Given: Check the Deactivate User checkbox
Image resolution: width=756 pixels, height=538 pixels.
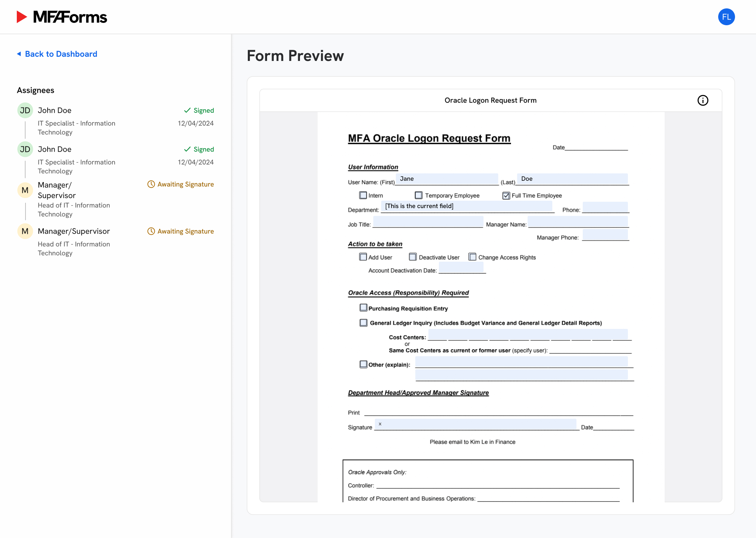Looking at the screenshot, I should (x=413, y=257).
